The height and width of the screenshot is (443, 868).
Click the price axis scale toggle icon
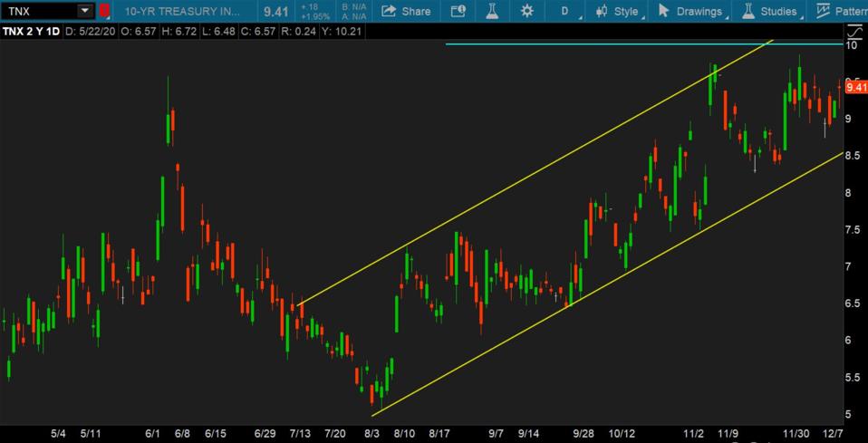[854, 32]
